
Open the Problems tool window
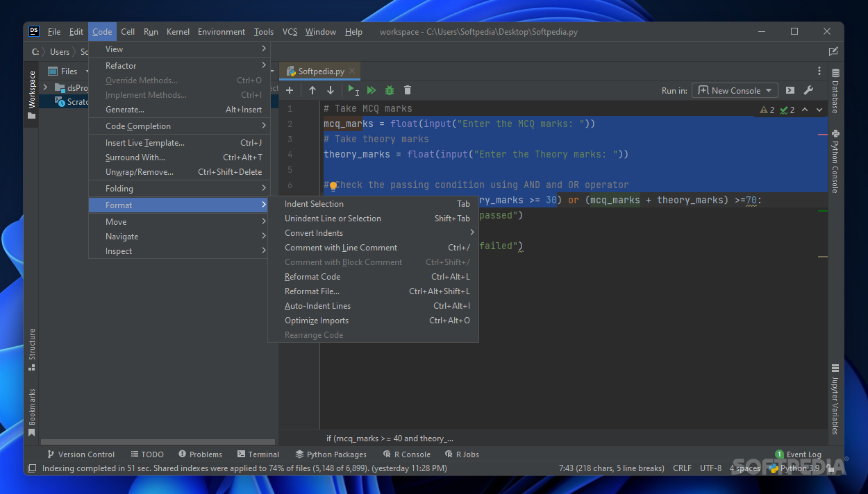pyautogui.click(x=200, y=454)
